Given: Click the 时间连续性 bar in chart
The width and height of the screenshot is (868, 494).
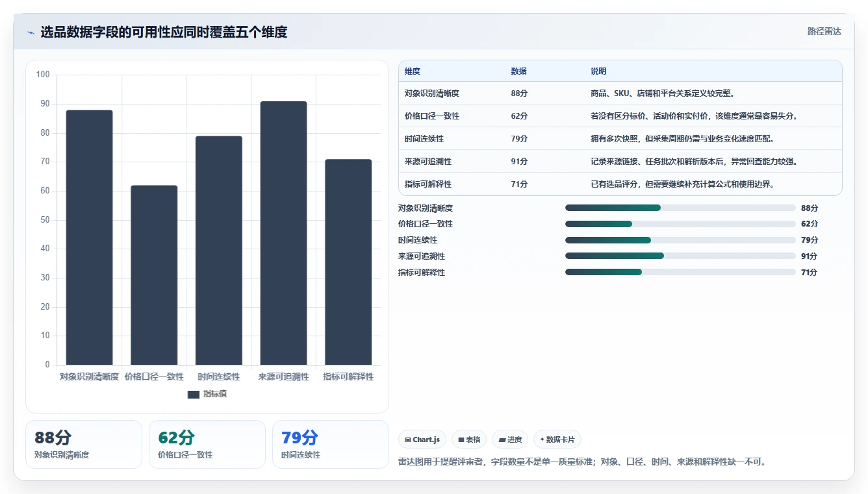Looking at the screenshot, I should [219, 251].
